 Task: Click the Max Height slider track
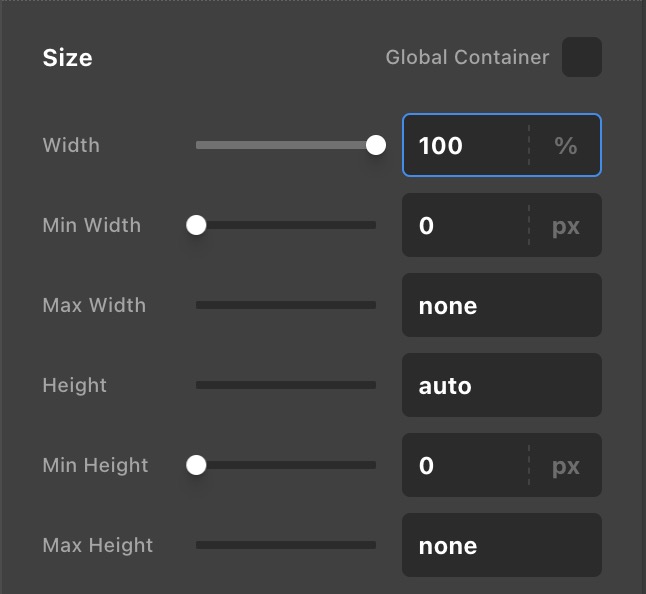tap(286, 545)
